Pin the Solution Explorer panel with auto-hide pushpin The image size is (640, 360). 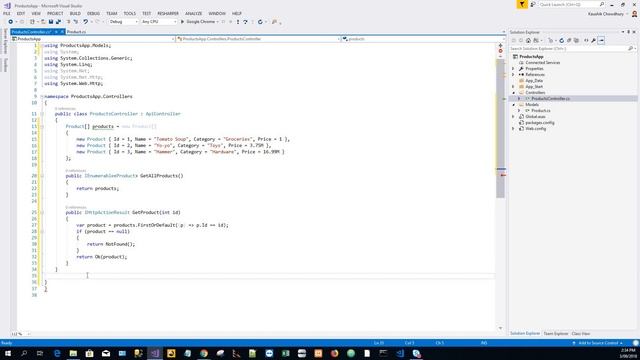[x=628, y=32]
